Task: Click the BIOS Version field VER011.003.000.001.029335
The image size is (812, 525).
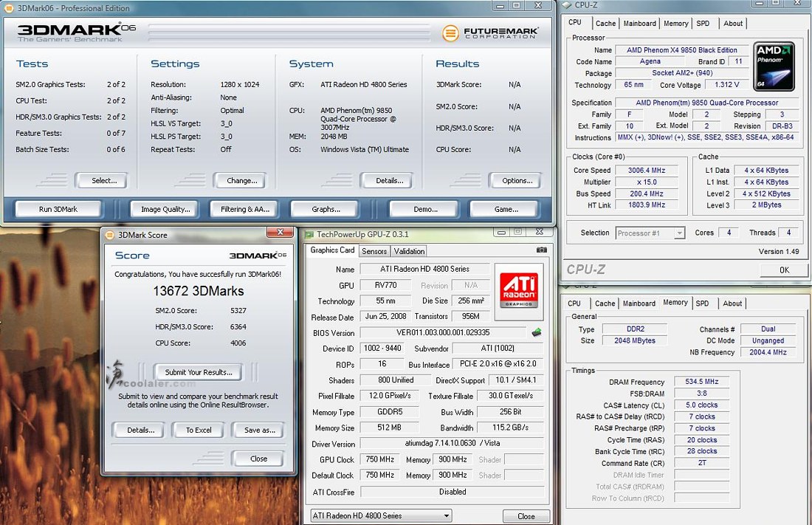Action: tap(443, 333)
